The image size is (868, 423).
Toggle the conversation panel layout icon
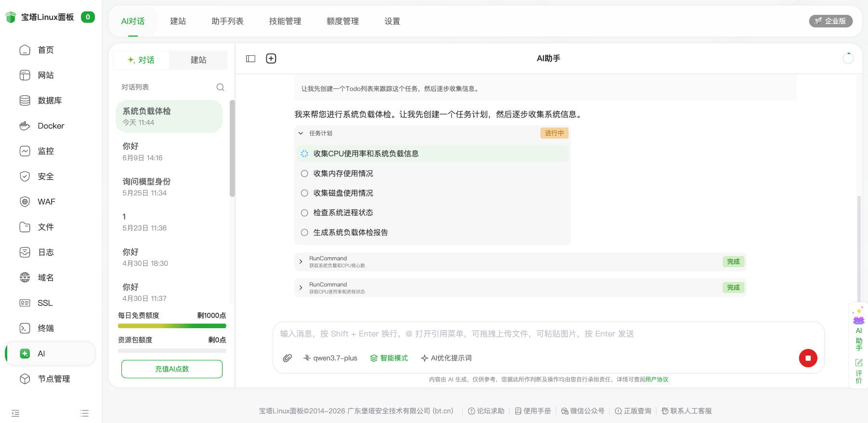[x=250, y=59]
